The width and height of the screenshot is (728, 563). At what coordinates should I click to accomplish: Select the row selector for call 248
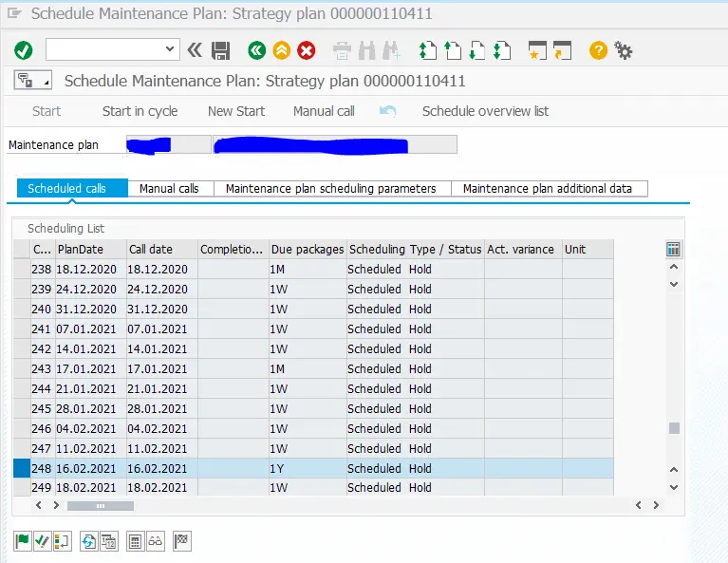(x=22, y=468)
